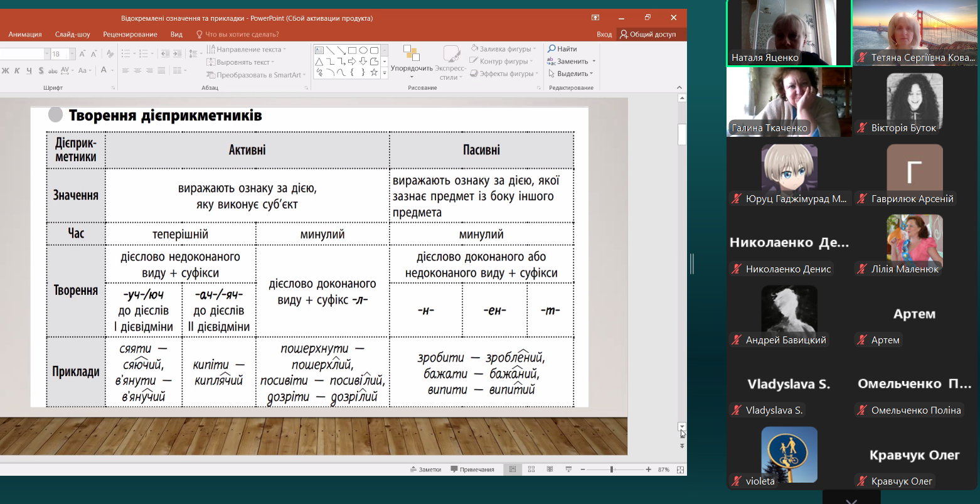Toggle bold Ж formatting
This screenshot has height=504, width=980.
(5, 70)
